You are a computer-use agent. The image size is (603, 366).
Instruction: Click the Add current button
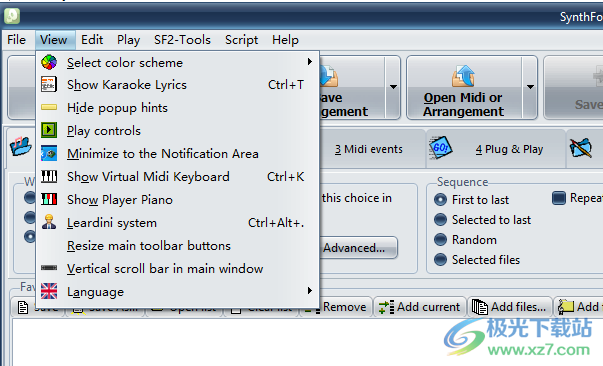click(x=420, y=307)
